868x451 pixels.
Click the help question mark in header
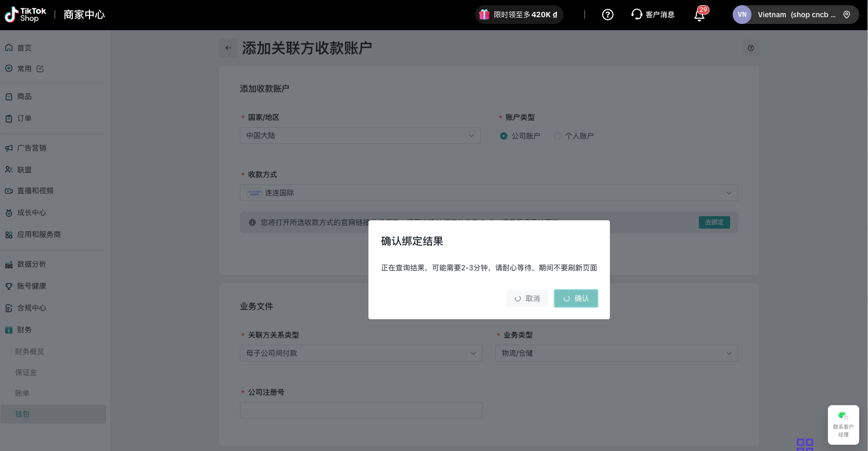tap(607, 15)
